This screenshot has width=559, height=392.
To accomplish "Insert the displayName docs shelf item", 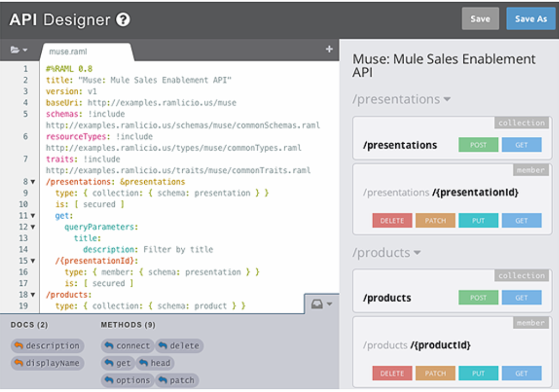I will pyautogui.click(x=48, y=363).
